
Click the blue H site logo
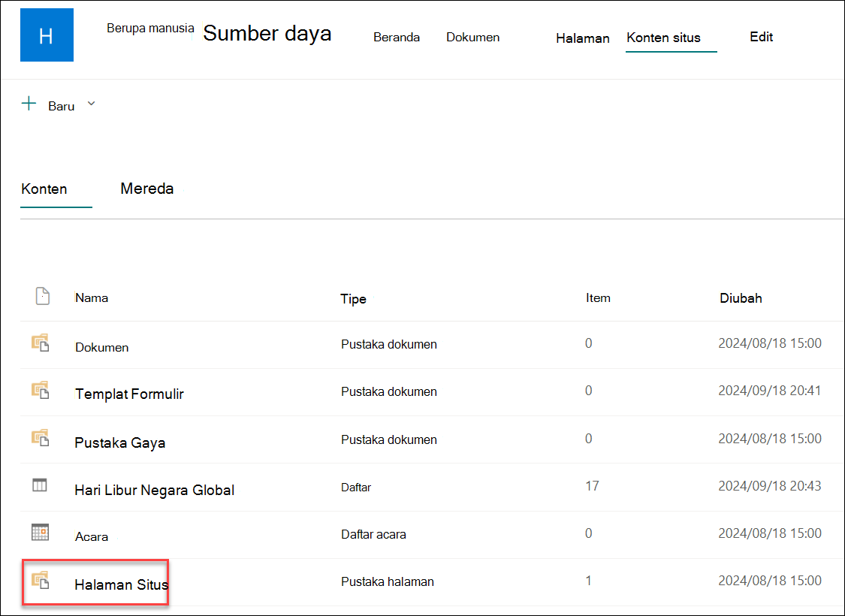[47, 35]
